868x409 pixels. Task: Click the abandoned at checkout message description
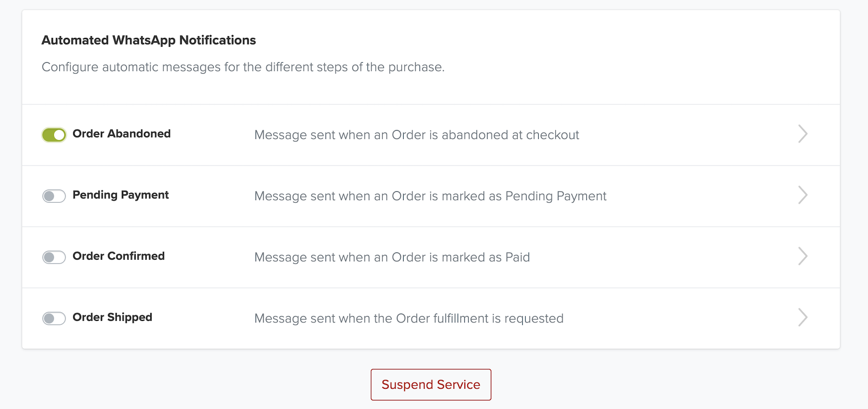coord(417,135)
